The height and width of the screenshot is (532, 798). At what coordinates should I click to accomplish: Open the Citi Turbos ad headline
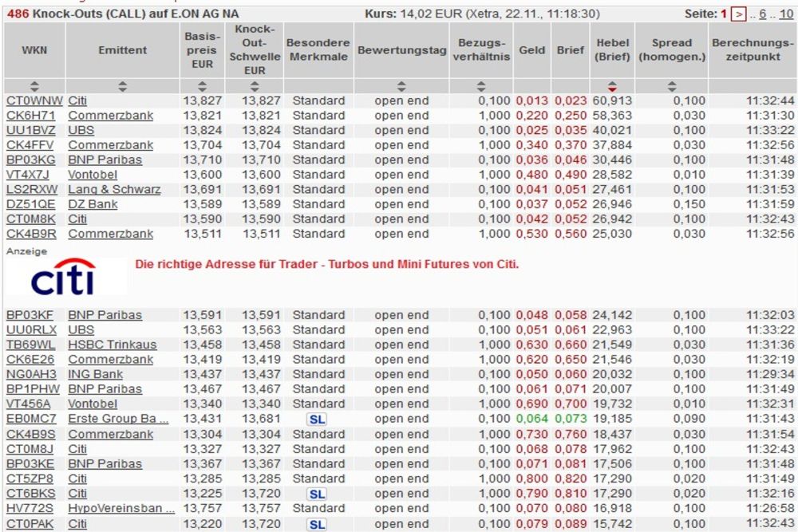326,265
